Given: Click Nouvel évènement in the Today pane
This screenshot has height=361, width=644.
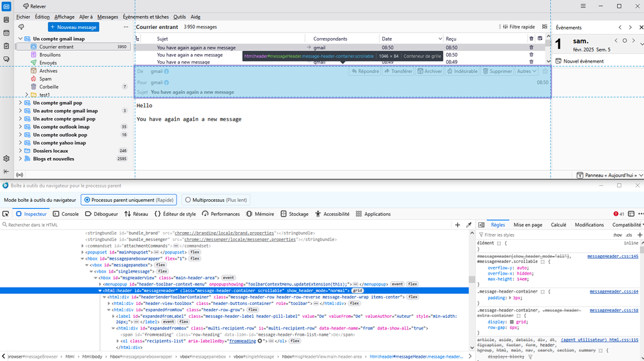Looking at the screenshot, I should pos(580,61).
